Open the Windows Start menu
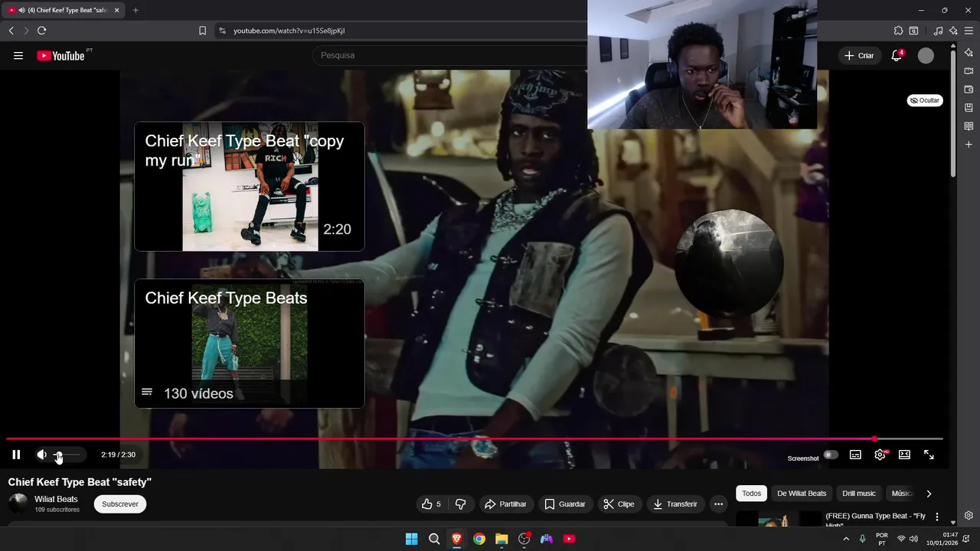980x551 pixels. tap(411, 539)
